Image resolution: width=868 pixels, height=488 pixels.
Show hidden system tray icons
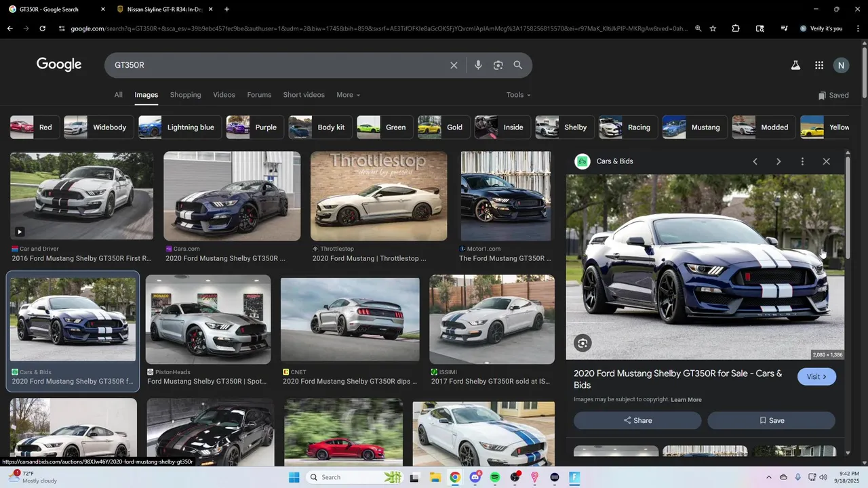(x=768, y=477)
